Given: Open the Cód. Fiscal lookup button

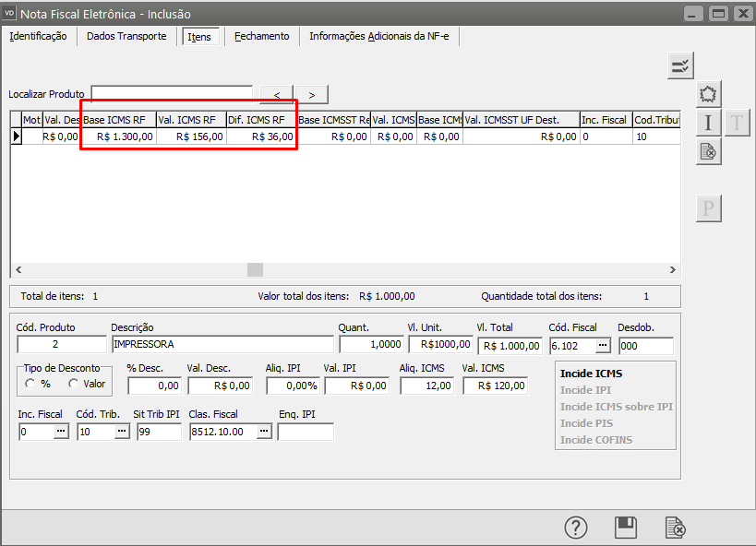Looking at the screenshot, I should pos(603,345).
